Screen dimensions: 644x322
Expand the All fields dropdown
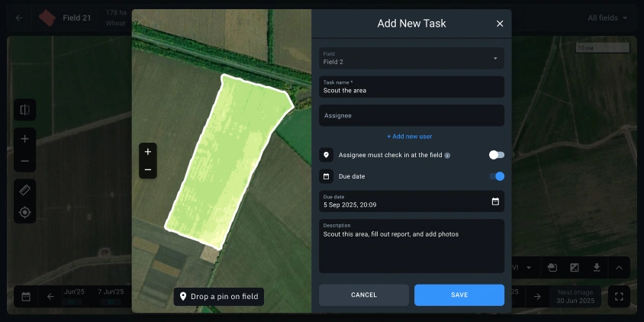tap(608, 18)
